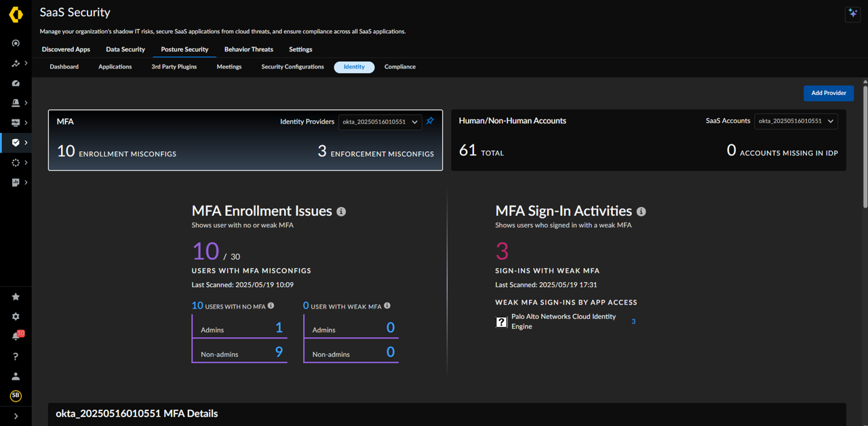Click the large purple 10 misconfig users count

(x=205, y=251)
